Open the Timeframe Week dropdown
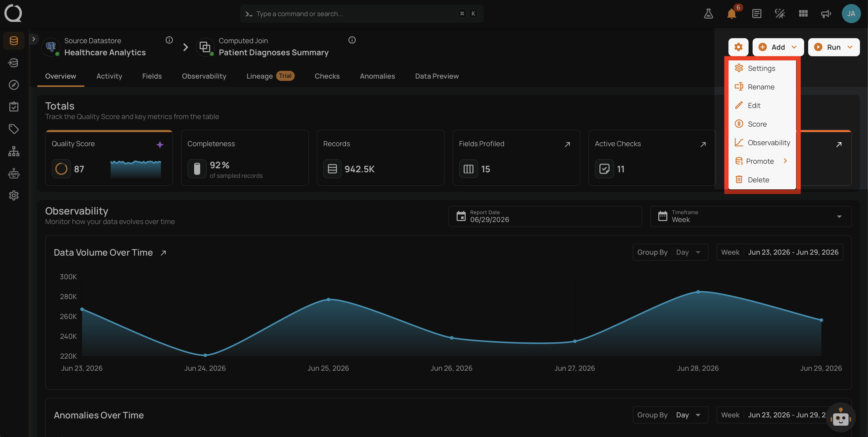The height and width of the screenshot is (437, 868). (x=751, y=216)
